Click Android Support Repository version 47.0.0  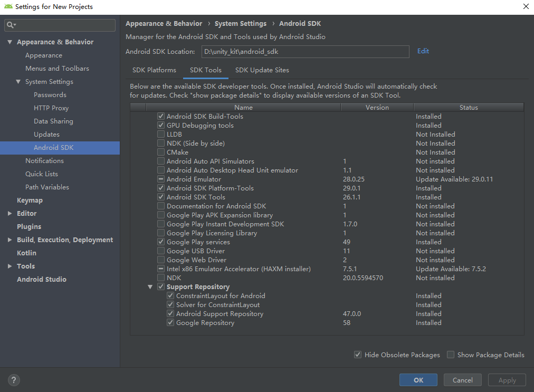352,314
